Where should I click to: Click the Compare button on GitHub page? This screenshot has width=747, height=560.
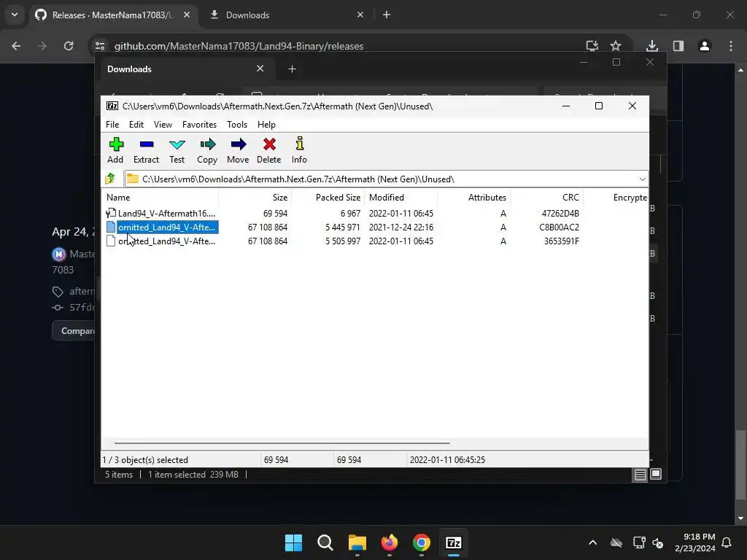(x=74, y=331)
